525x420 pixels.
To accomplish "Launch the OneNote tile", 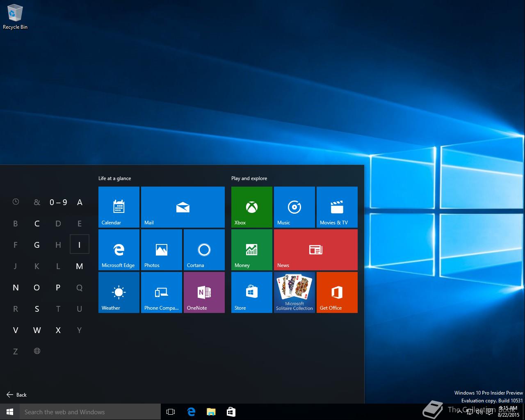I will (204, 292).
